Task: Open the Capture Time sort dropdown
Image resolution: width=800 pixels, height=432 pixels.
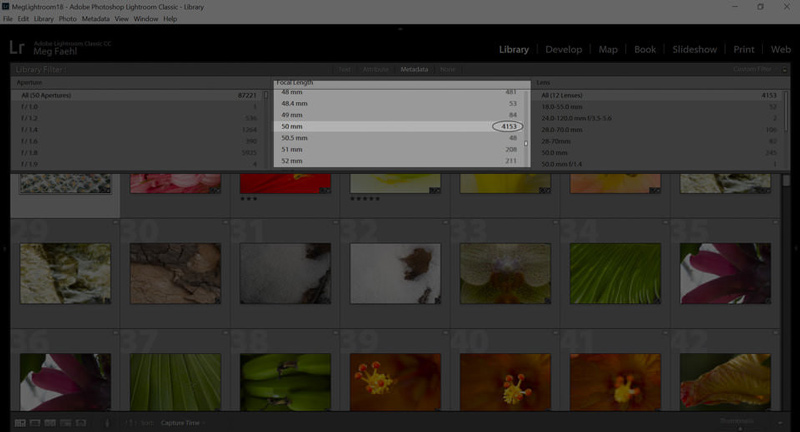Action: (x=182, y=423)
